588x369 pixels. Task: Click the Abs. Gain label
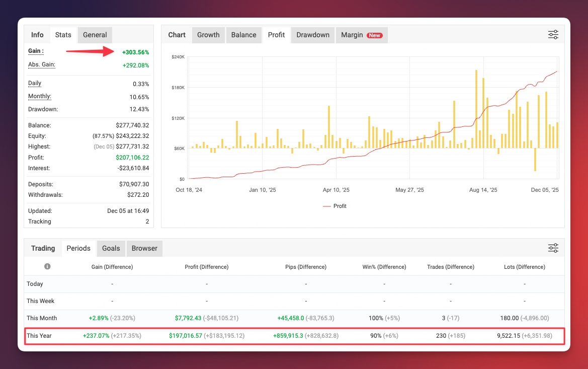pos(42,65)
